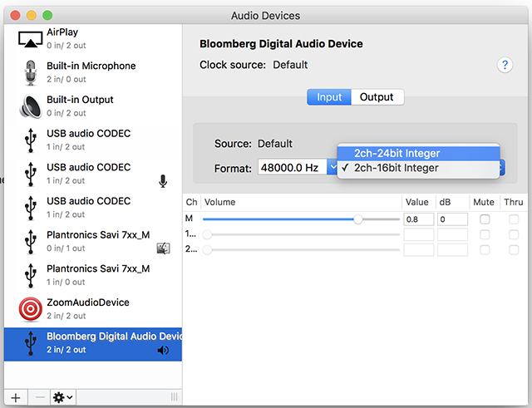Select AirPlay in the device list

click(x=93, y=39)
